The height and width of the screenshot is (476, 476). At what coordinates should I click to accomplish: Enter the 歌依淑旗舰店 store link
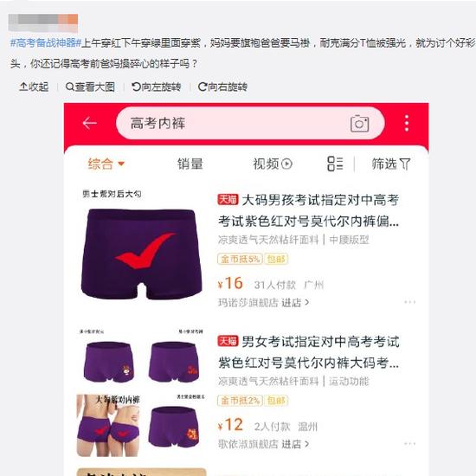click(263, 444)
